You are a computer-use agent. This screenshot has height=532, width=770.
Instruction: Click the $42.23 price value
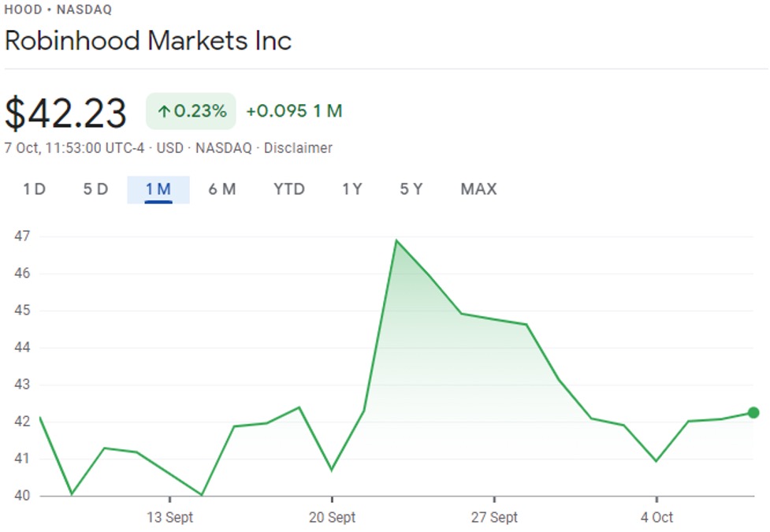pos(66,113)
